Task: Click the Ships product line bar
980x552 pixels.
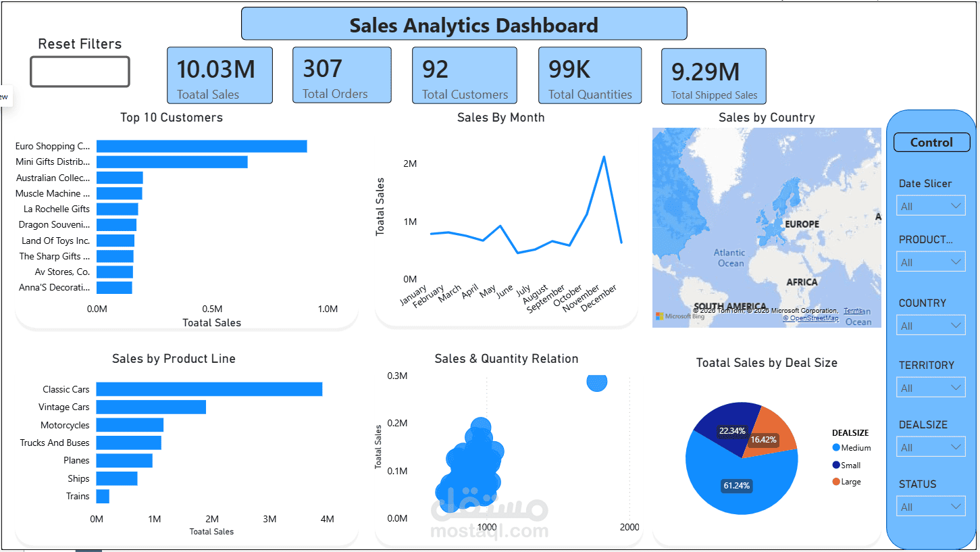Action: pyautogui.click(x=117, y=478)
